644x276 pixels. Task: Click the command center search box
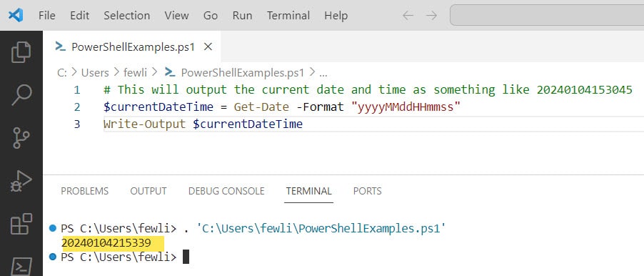547,15
